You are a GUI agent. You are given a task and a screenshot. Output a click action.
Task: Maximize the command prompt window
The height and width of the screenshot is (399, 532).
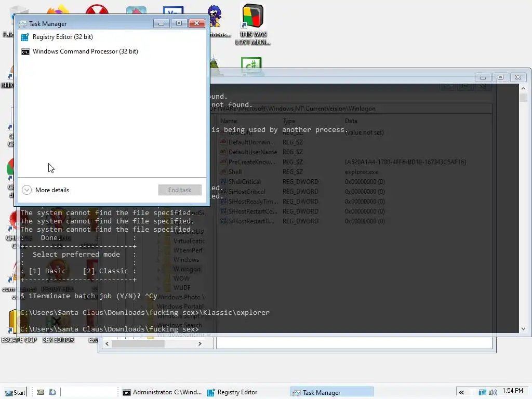coord(500,77)
